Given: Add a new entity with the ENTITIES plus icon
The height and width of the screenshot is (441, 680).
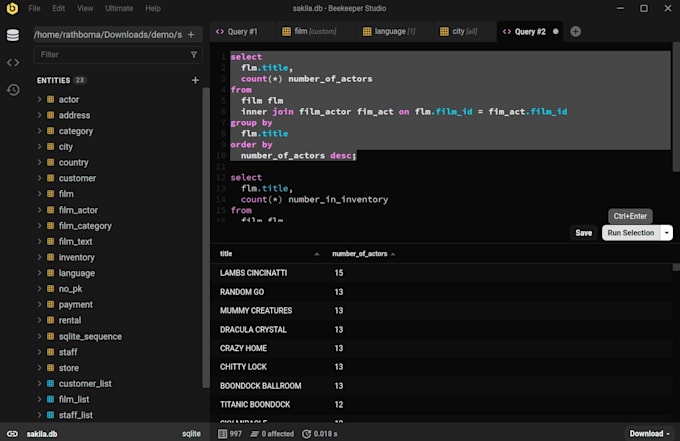Looking at the screenshot, I should point(195,80).
